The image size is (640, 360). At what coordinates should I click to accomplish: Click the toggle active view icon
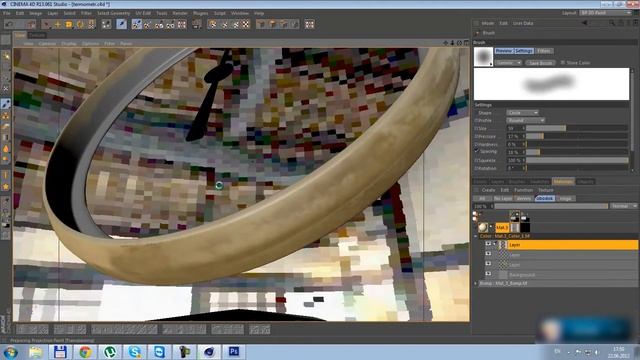(x=466, y=43)
